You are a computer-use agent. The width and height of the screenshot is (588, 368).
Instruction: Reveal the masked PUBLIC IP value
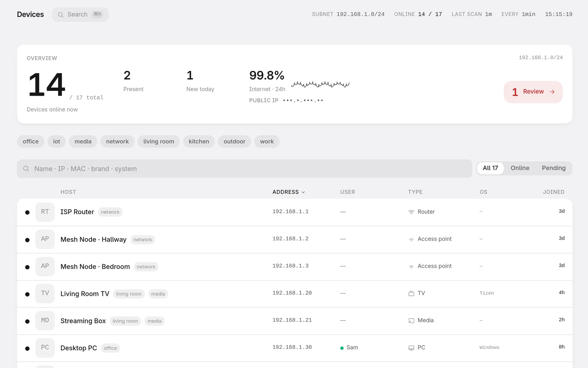[303, 100]
